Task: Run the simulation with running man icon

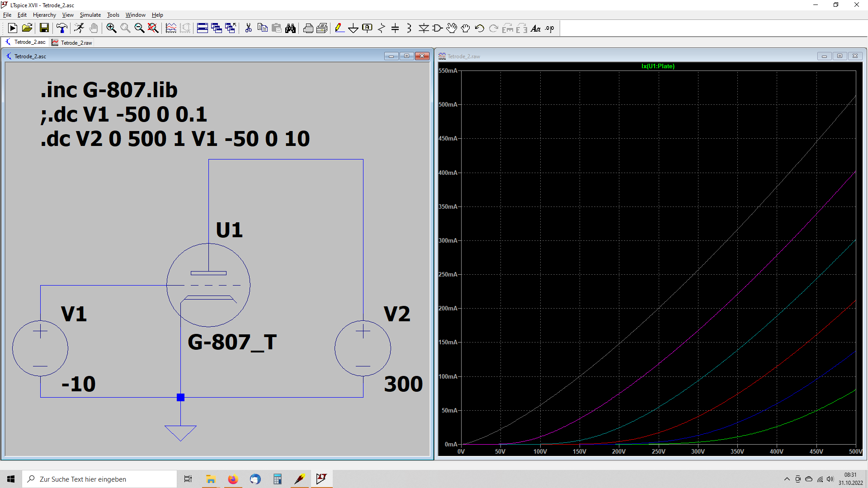Action: pyautogui.click(x=79, y=28)
